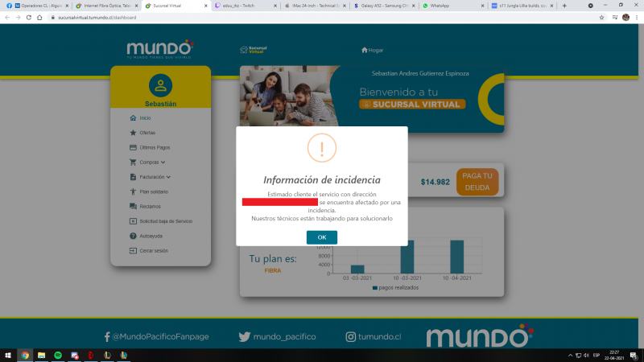The width and height of the screenshot is (644, 362).
Task: Expand the Facturación submenu chevron
Action: pyautogui.click(x=168, y=177)
